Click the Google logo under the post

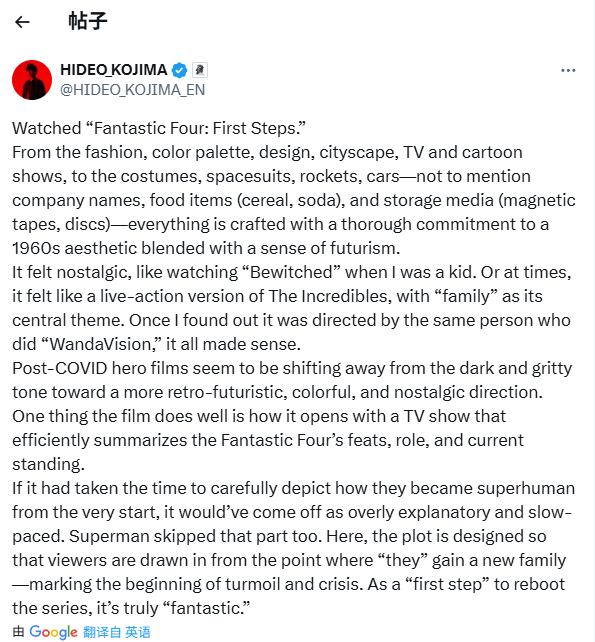coord(53,632)
